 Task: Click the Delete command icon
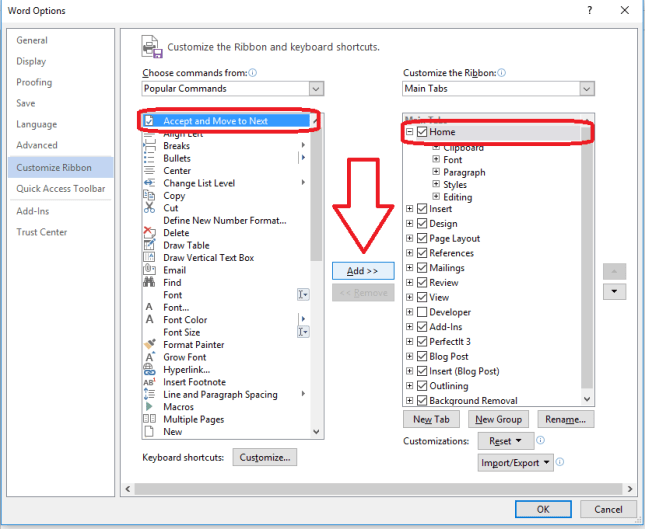(x=149, y=233)
